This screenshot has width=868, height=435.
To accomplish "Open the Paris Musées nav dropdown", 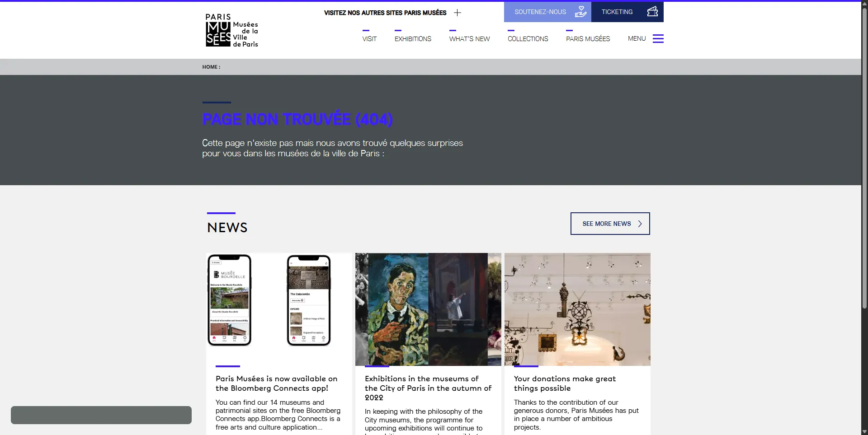I will coord(588,39).
